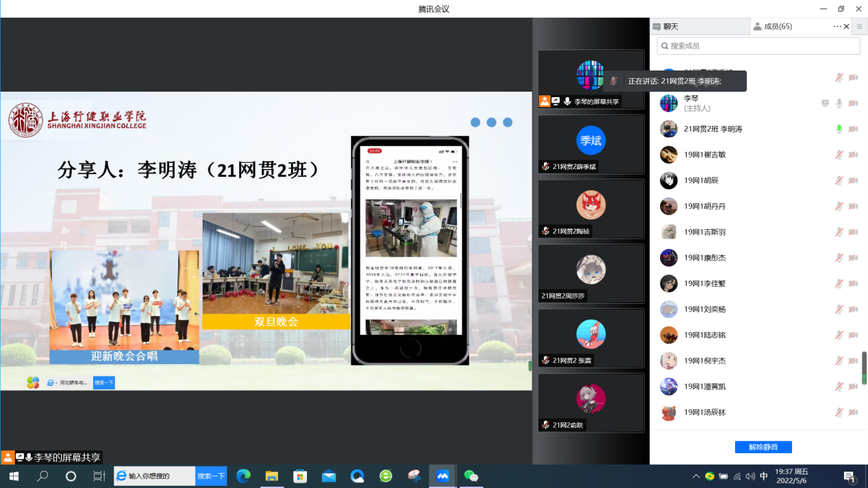Open the Chinese input method indicator menu
Screen dimensions: 868x488
[764, 476]
